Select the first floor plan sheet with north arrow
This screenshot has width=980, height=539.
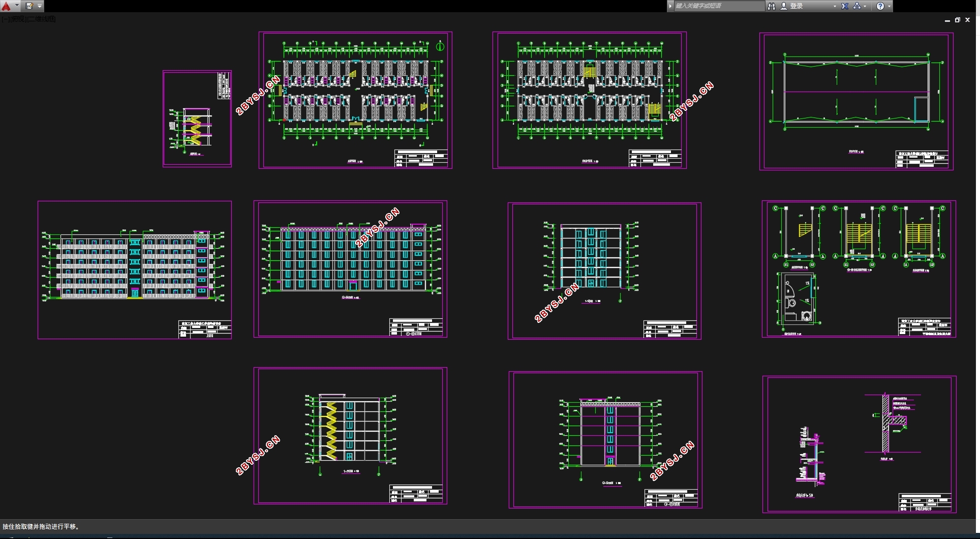tap(355, 100)
